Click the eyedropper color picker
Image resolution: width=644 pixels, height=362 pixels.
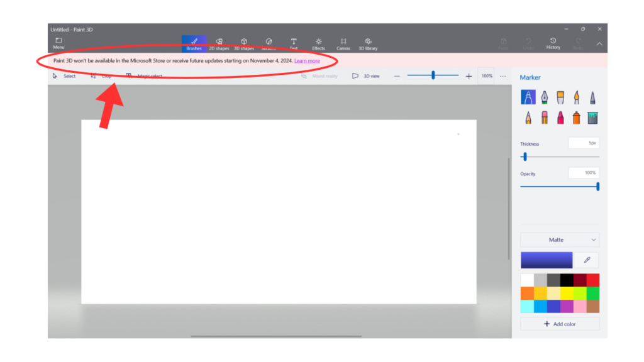[587, 260]
